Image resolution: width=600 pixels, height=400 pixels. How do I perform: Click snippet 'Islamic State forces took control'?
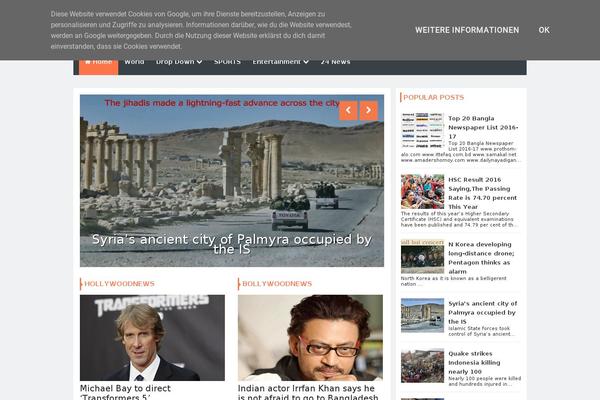click(481, 331)
